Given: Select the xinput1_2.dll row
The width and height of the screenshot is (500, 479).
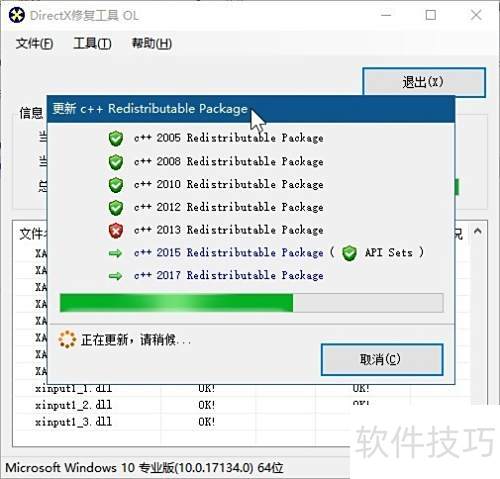Looking at the screenshot, I should pyautogui.click(x=243, y=405).
